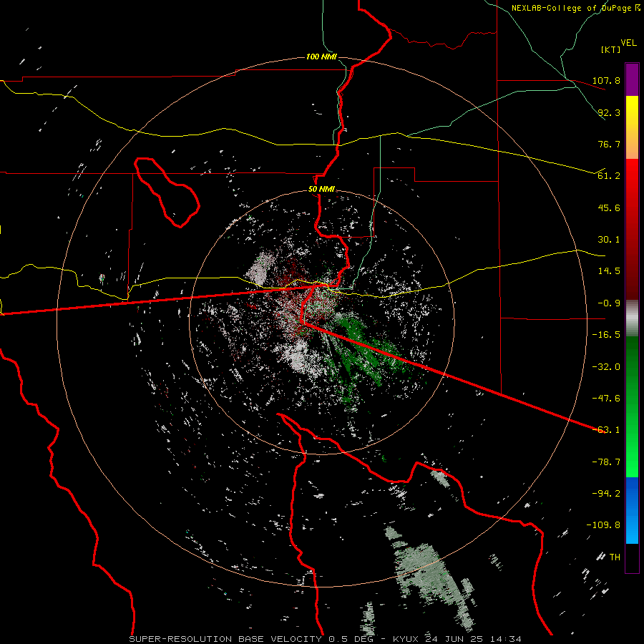Screen dimensions: 644x644
Task: Click the -78.7 velocity scale value
Action: pyautogui.click(x=606, y=462)
